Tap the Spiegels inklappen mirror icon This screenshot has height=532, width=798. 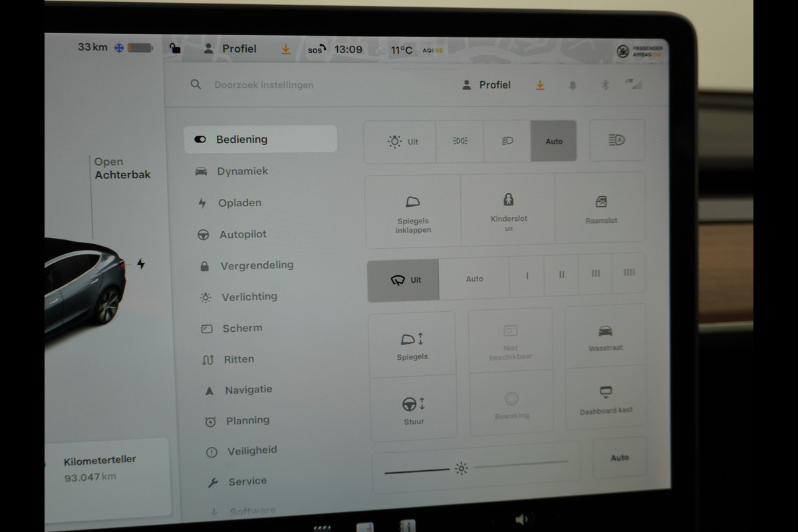[413, 201]
